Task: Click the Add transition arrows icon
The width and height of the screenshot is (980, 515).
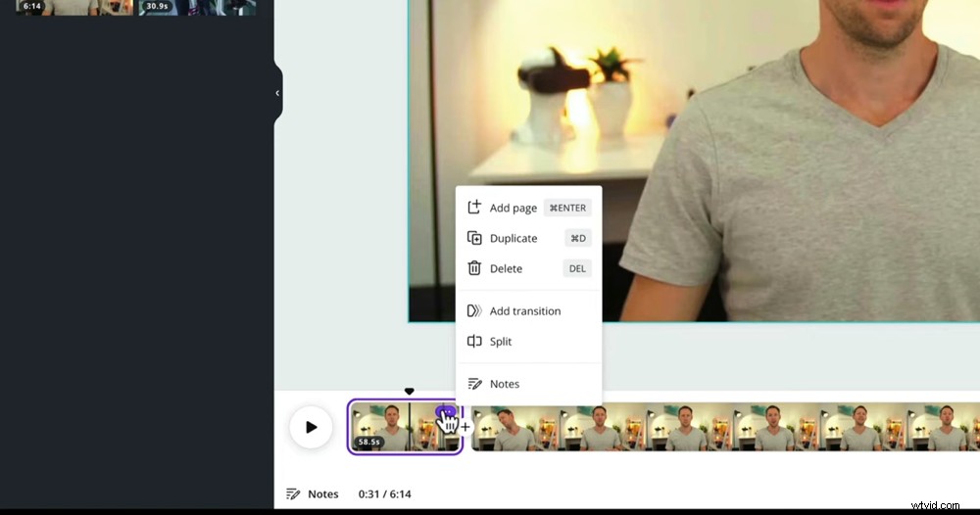Action: (x=474, y=311)
